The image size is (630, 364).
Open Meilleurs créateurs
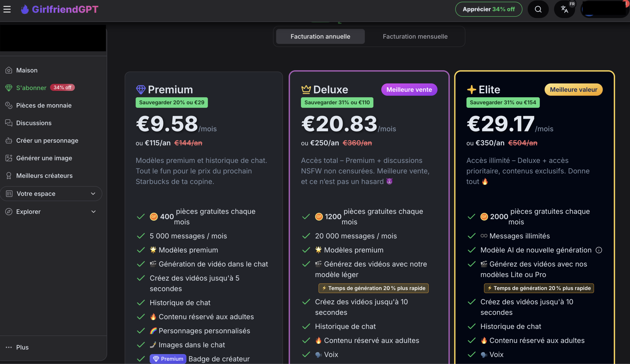tap(44, 175)
